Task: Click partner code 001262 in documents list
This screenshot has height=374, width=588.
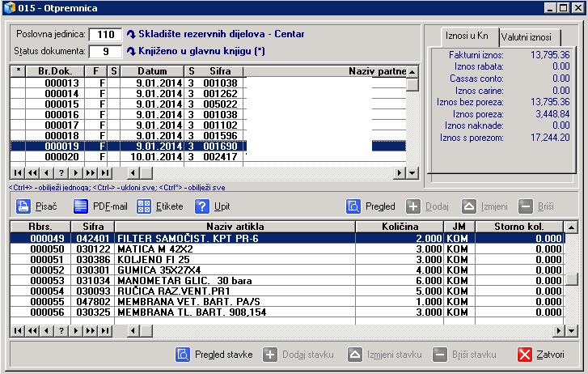Action: (x=221, y=94)
